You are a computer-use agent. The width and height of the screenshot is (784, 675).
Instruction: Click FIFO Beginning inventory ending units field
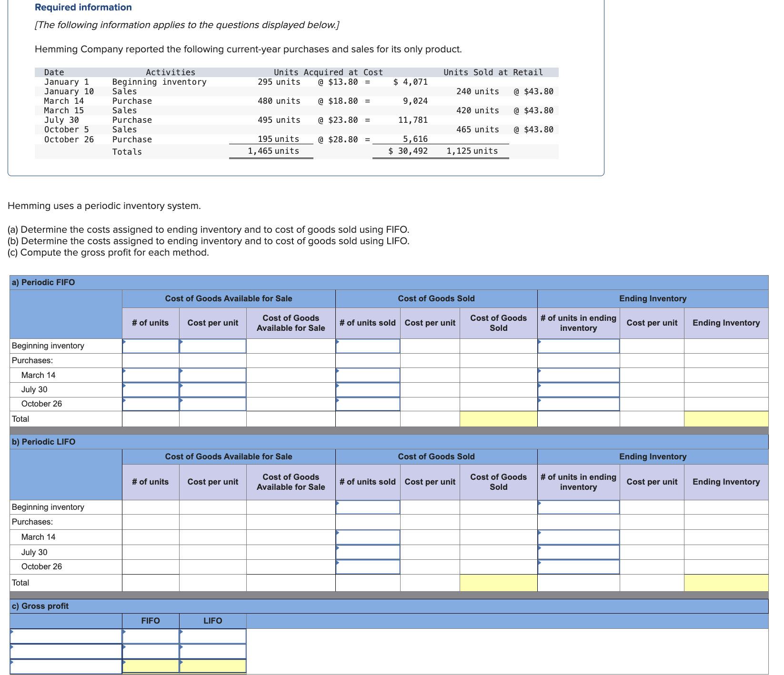579,346
